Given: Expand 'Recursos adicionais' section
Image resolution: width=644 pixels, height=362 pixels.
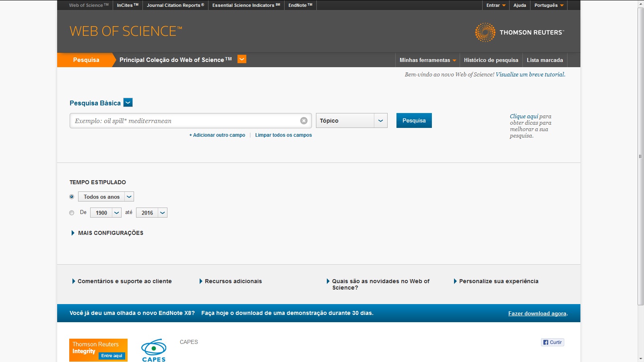Looking at the screenshot, I should click(231, 281).
